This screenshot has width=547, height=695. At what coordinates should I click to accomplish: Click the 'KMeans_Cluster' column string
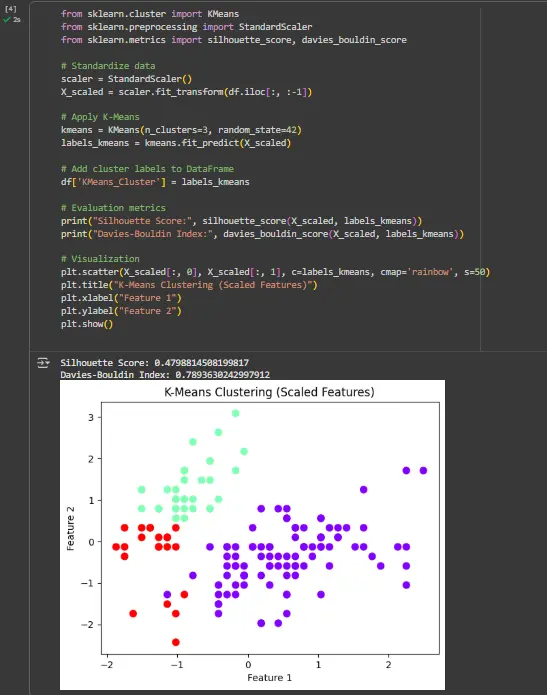(119, 182)
